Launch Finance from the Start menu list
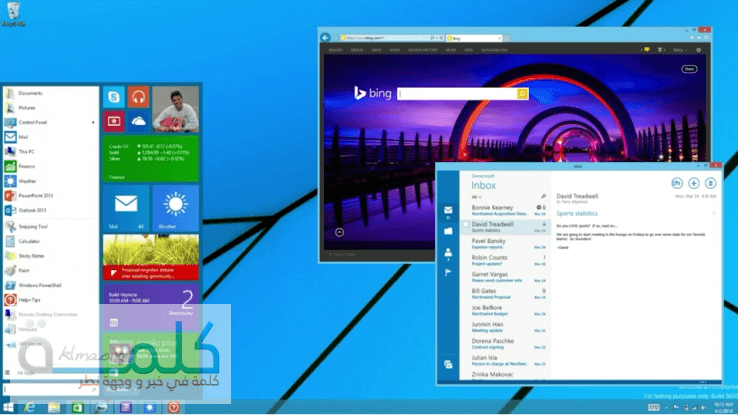This screenshot has height=415, width=738. 50,166
